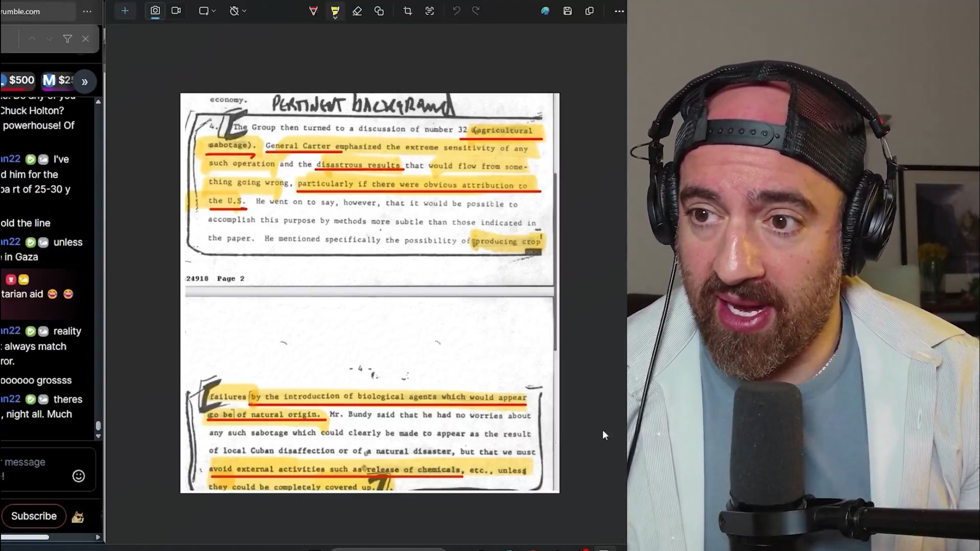This screenshot has height=551, width=980.
Task: Edit the snip in Paint
Action: (545, 11)
